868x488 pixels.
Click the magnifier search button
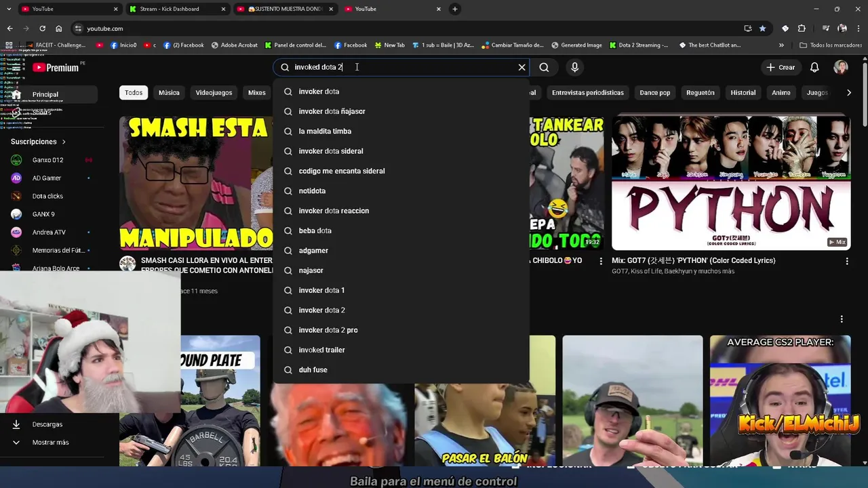(x=544, y=67)
